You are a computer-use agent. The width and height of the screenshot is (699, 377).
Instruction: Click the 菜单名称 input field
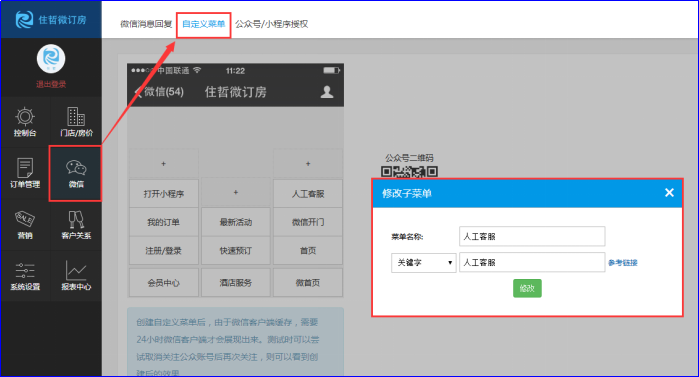(532, 236)
